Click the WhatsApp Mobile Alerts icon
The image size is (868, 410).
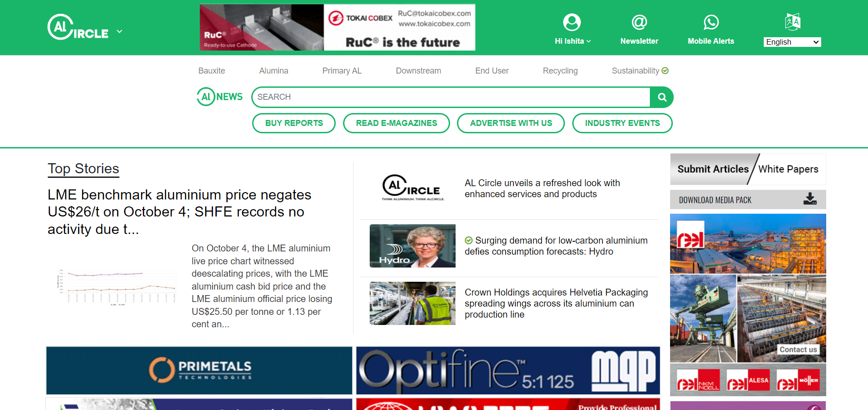(x=711, y=22)
